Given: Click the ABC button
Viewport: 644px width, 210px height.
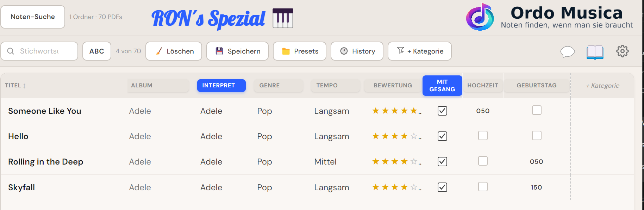Looking at the screenshot, I should coord(97,51).
